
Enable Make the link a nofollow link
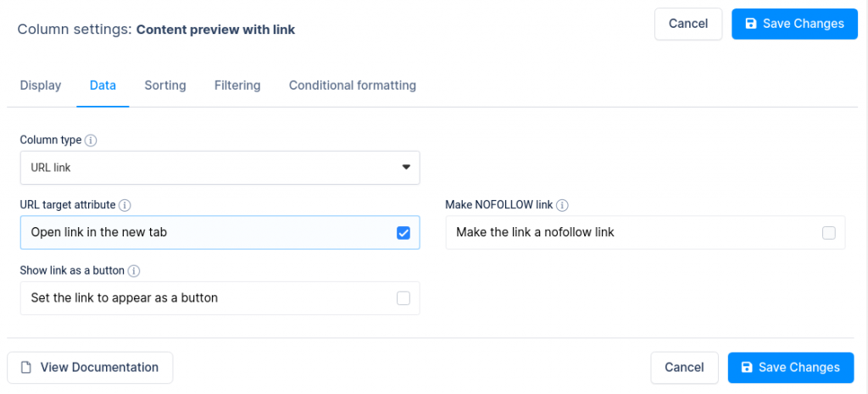point(828,233)
